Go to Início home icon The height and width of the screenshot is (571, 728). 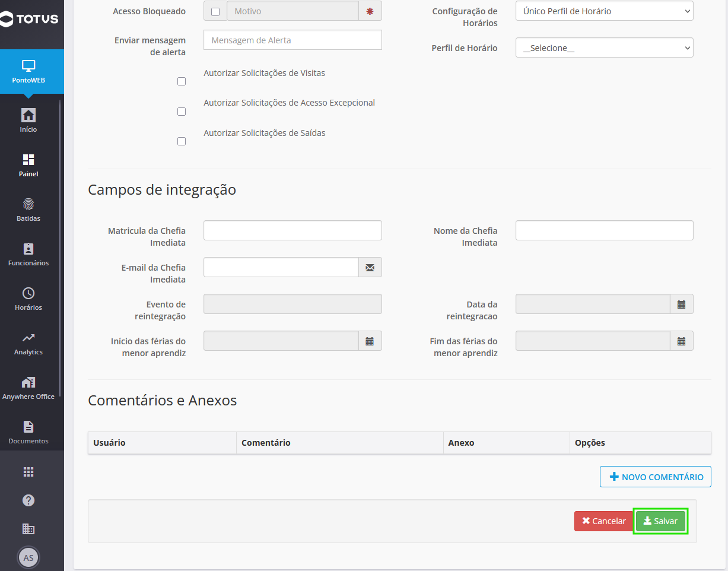[28, 115]
